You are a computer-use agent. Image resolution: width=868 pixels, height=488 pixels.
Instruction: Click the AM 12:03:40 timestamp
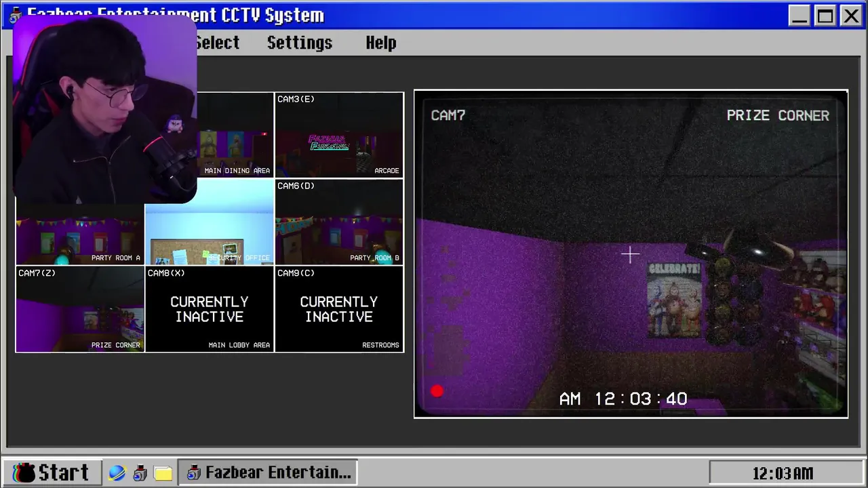(623, 399)
